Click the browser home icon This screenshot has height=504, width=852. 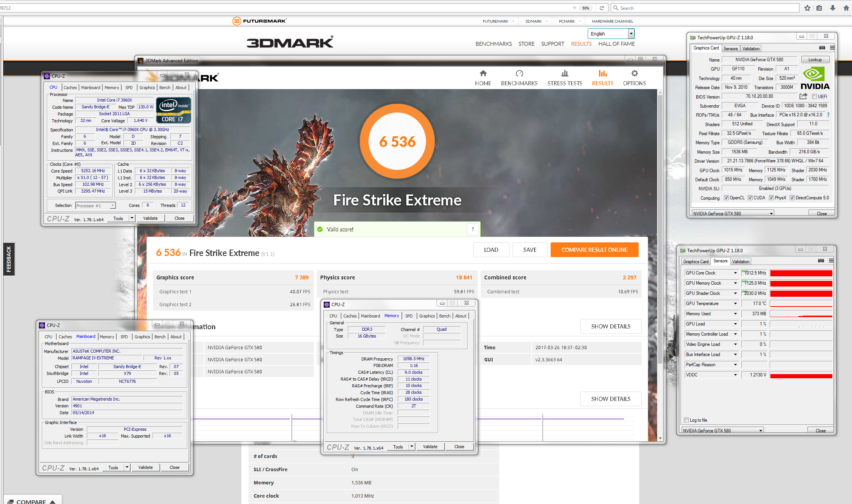(x=846, y=8)
